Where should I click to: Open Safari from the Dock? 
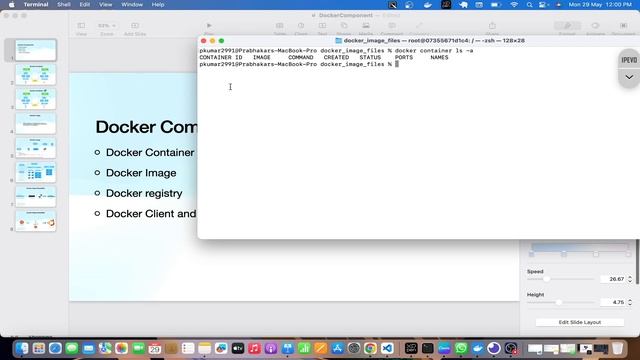pos(55,348)
